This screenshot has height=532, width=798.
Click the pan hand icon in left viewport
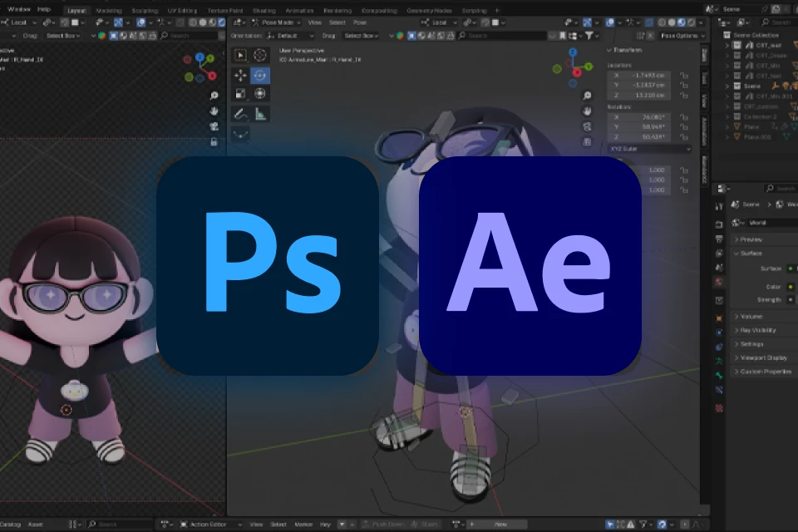coord(214,111)
